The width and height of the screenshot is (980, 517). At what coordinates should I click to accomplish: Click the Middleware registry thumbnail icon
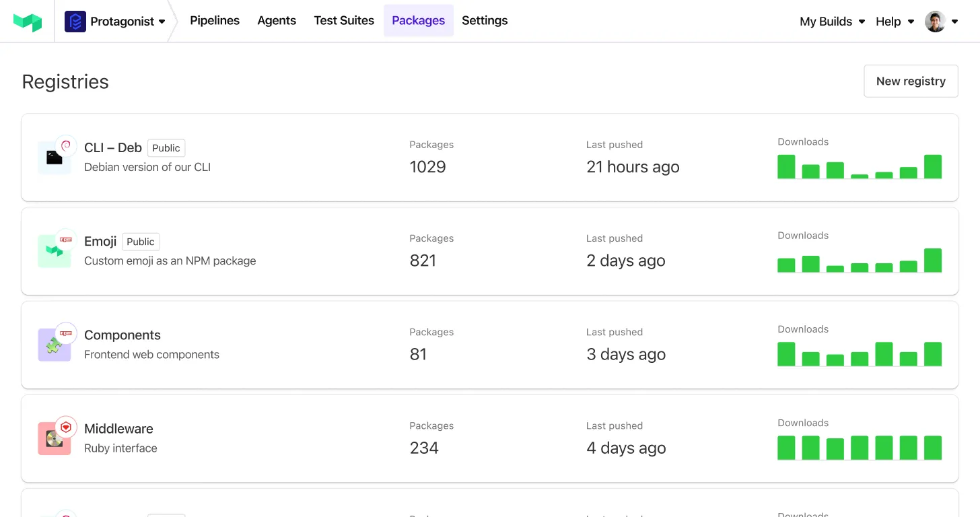point(55,439)
